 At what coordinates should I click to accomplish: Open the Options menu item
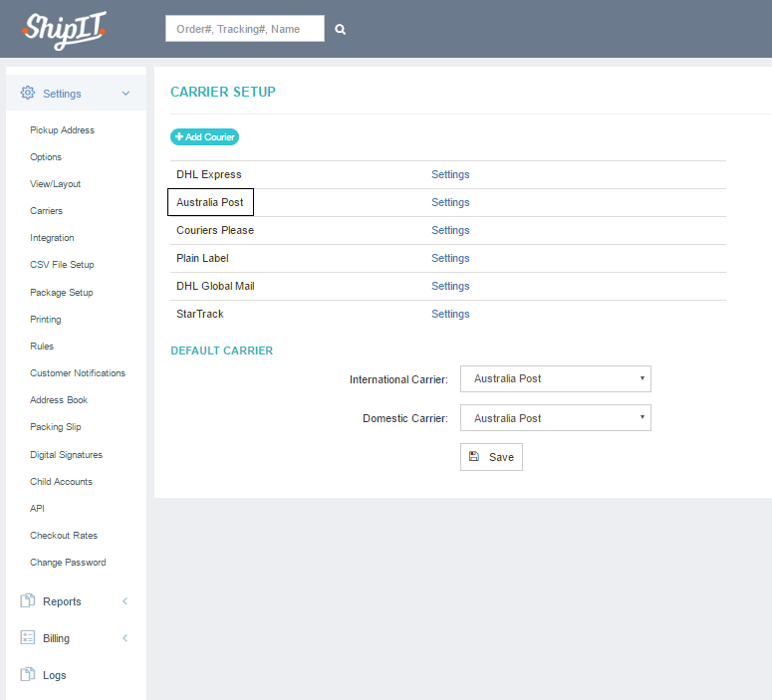(x=46, y=157)
